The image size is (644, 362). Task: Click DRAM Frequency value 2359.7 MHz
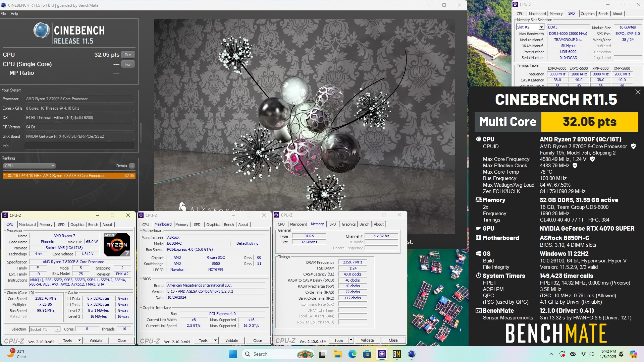pyautogui.click(x=353, y=262)
